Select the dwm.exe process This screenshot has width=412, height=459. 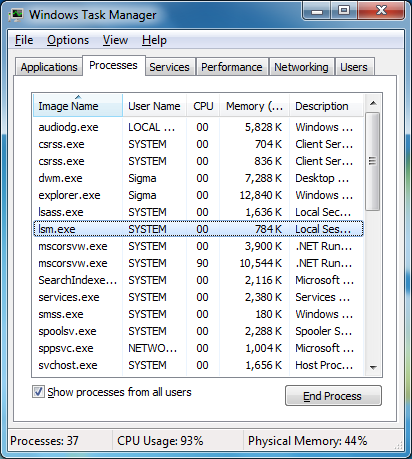[198, 178]
